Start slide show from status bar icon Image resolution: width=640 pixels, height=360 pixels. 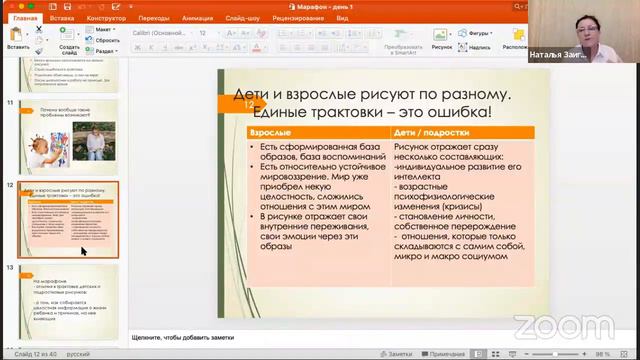tap(512, 354)
